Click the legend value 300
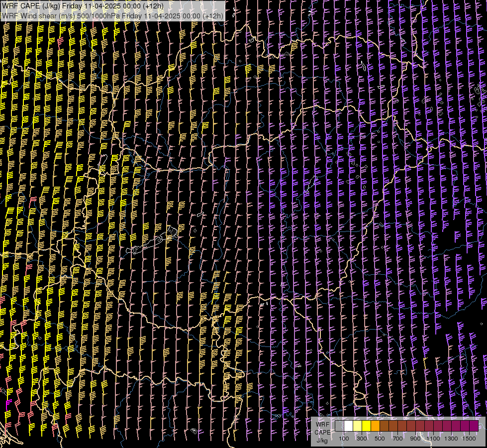 [362, 439]
